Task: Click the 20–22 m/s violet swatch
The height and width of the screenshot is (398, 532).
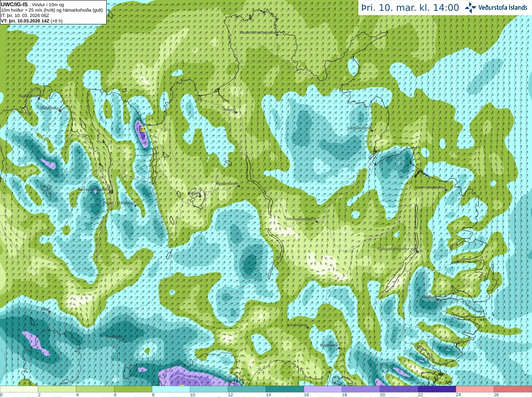Action: [x=399, y=389]
